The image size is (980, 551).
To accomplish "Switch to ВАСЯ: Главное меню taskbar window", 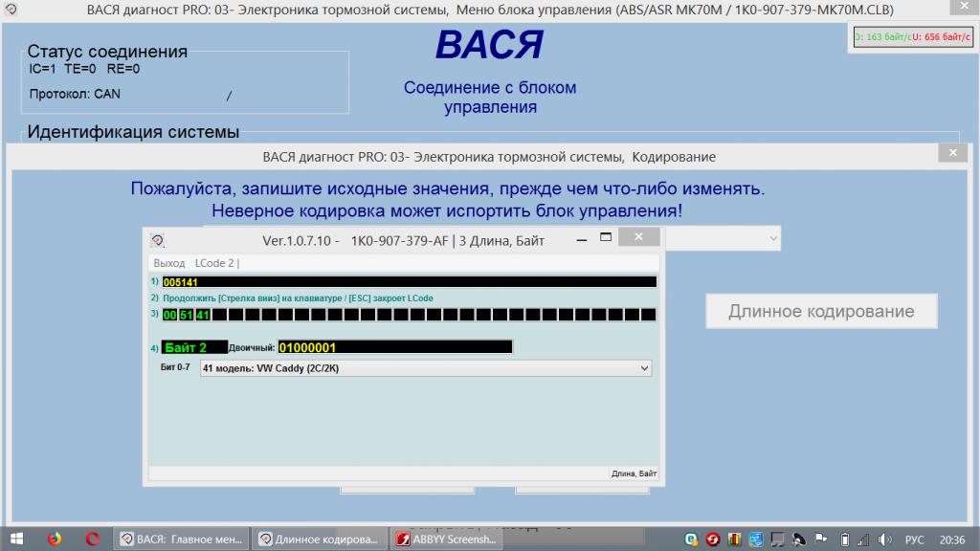I will point(181,540).
